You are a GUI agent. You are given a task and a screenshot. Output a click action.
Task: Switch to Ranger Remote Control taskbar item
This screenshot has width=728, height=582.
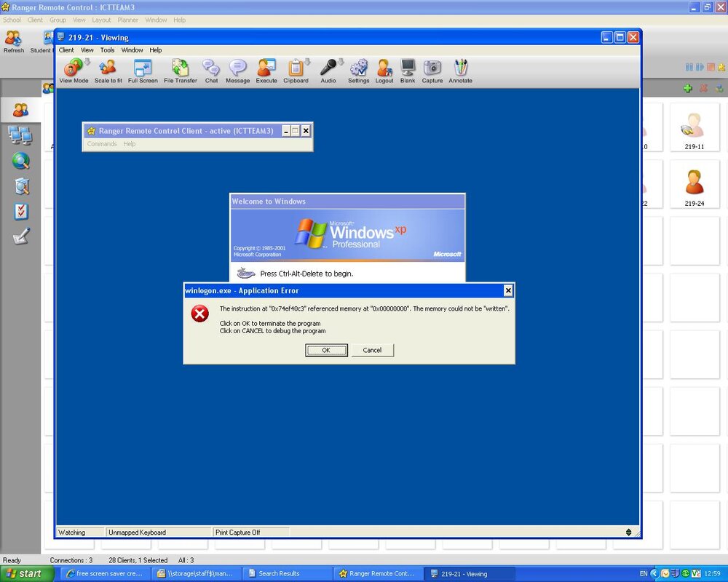point(377,574)
